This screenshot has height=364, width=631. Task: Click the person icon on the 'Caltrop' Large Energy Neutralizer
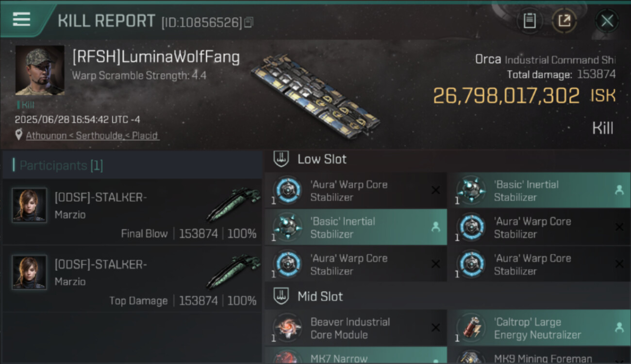(x=619, y=328)
